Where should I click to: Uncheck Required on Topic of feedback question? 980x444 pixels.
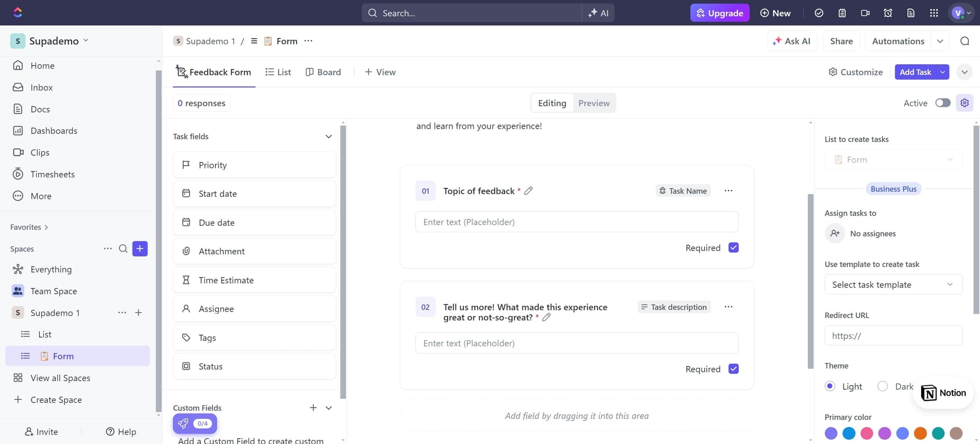pos(734,247)
